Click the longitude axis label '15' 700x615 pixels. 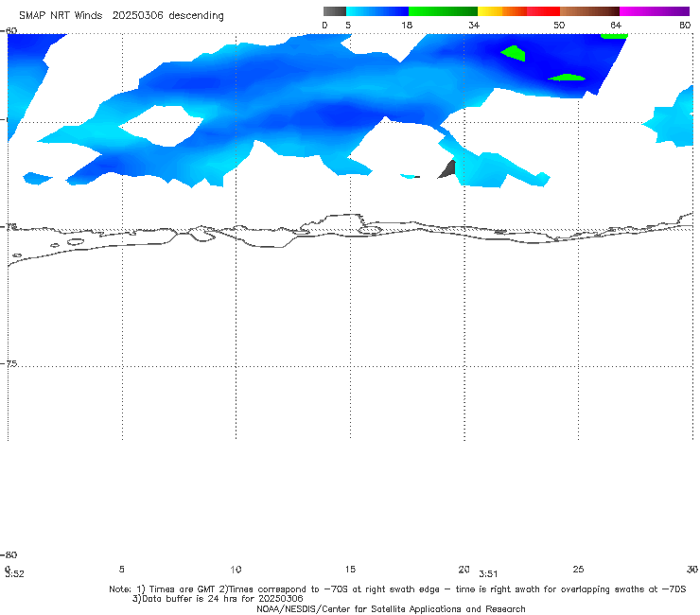(x=350, y=569)
